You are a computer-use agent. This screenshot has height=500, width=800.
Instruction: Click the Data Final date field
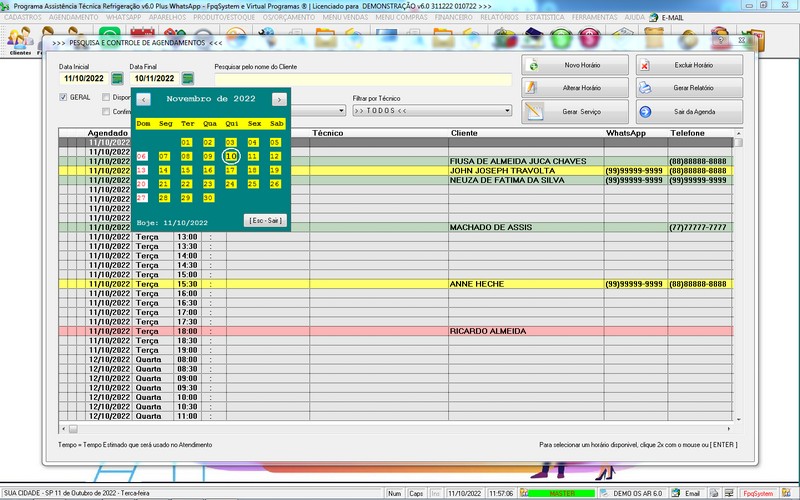pos(155,79)
